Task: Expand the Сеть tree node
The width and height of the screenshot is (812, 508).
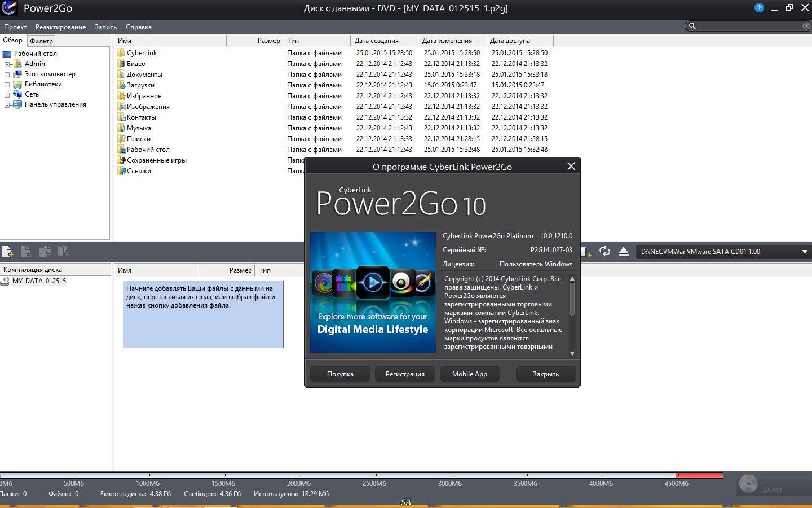Action: click(7, 94)
